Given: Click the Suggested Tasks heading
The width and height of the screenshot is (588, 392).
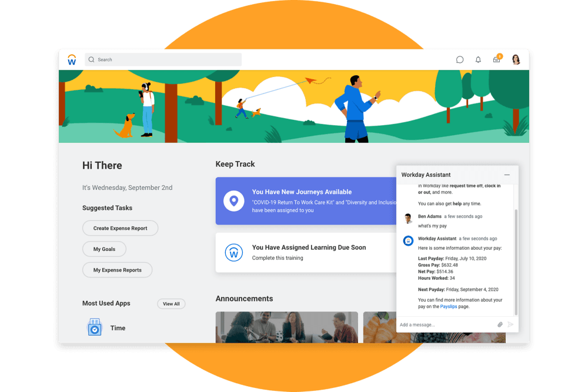Looking at the screenshot, I should (x=107, y=208).
